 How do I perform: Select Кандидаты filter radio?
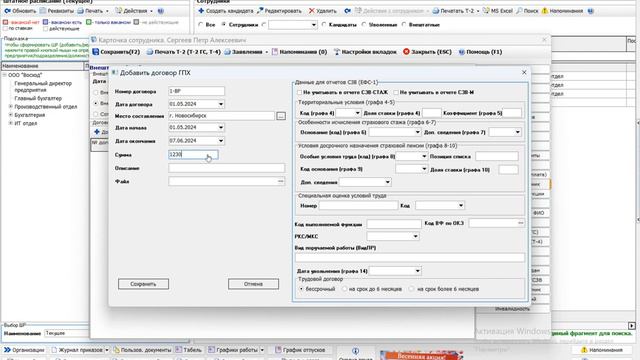(324, 25)
